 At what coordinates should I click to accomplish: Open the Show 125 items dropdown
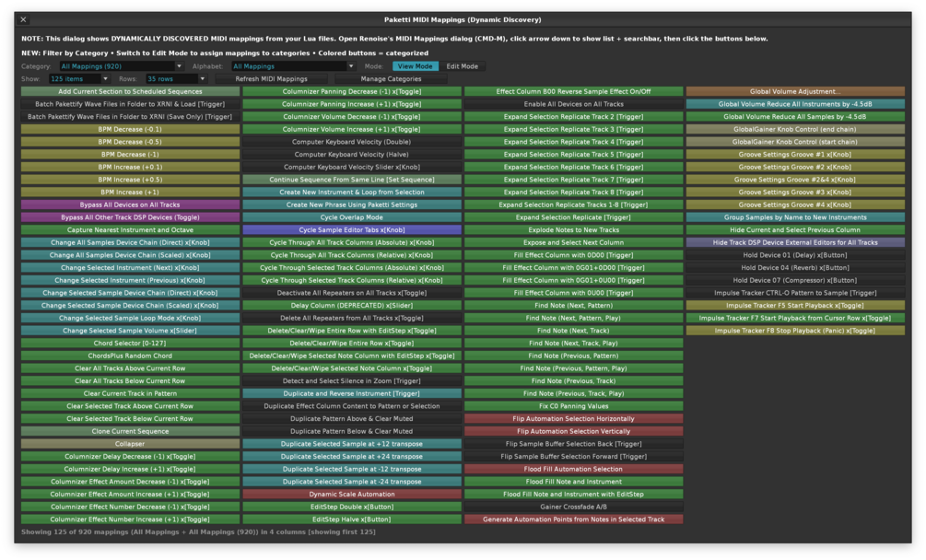pos(79,78)
